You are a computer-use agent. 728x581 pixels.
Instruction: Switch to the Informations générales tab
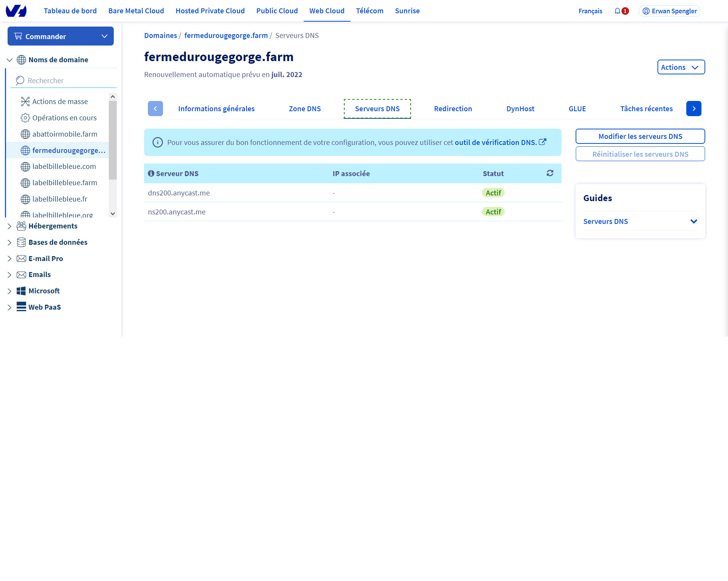pos(217,109)
